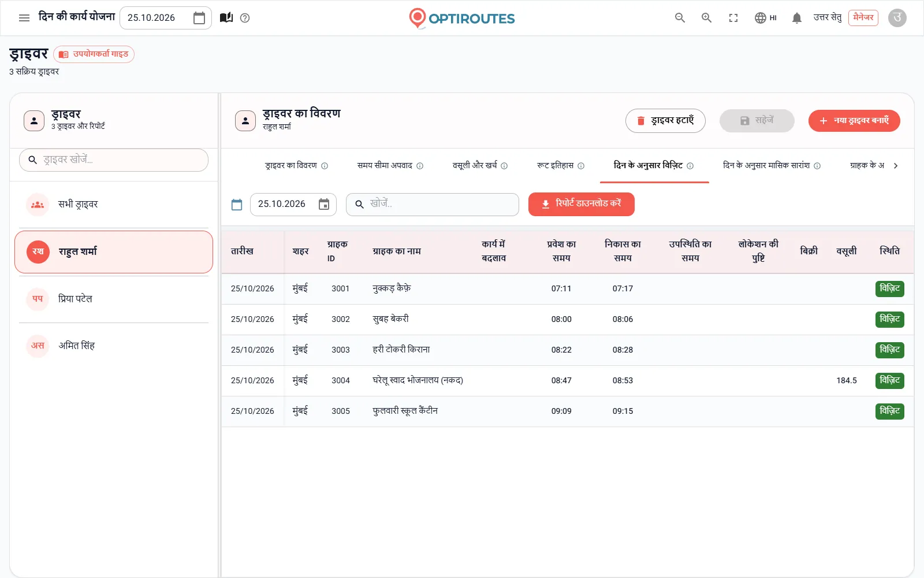The width and height of the screenshot is (924, 578).
Task: Click the zoom-in magnifier icon
Action: [x=706, y=18]
